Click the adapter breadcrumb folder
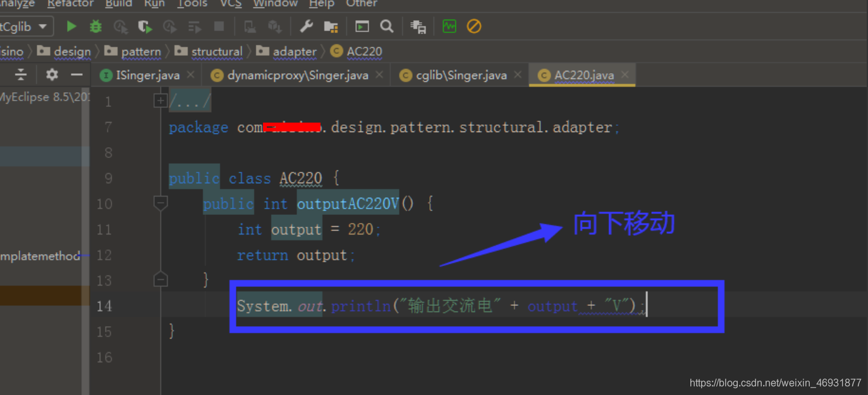The height and width of the screenshot is (395, 868). click(286, 51)
